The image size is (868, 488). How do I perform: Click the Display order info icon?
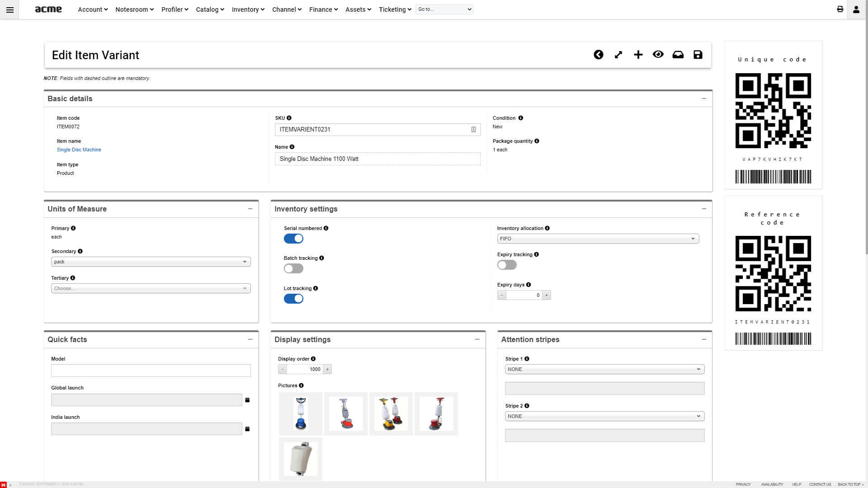point(313,359)
